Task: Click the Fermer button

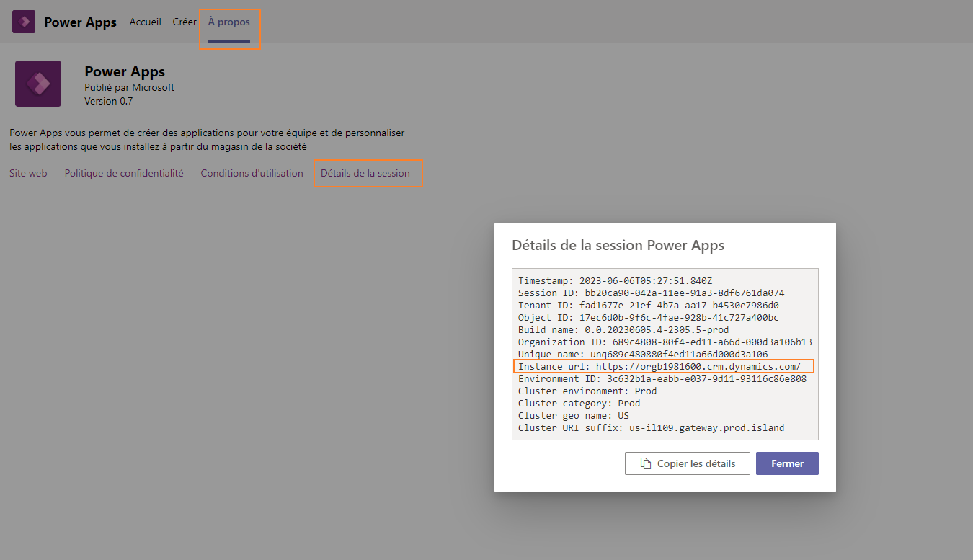Action: [787, 463]
